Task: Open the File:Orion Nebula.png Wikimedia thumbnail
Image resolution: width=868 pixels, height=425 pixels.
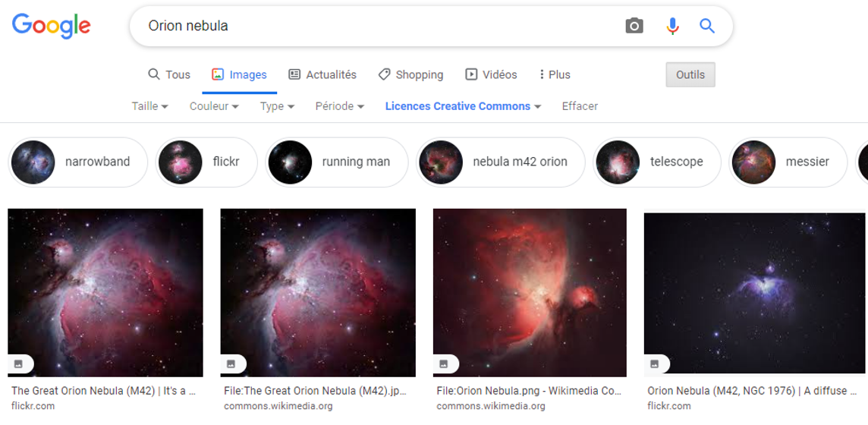Action: pos(530,292)
